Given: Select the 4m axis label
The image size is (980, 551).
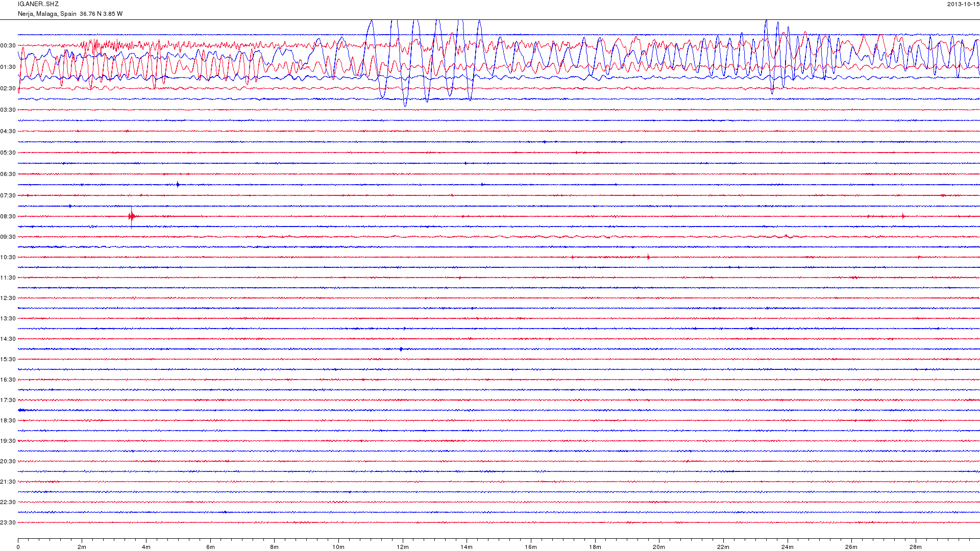Looking at the screenshot, I should 146,547.
